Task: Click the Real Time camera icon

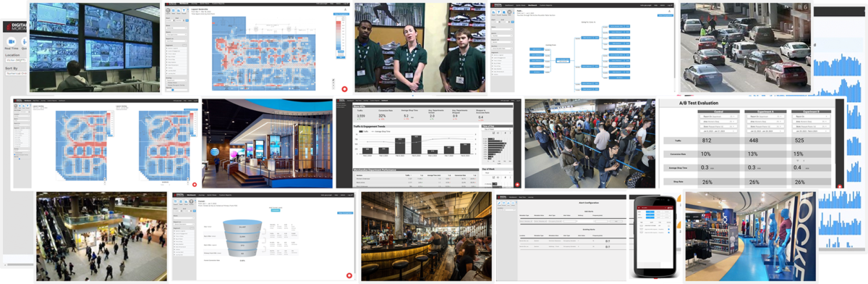Action: [12, 42]
